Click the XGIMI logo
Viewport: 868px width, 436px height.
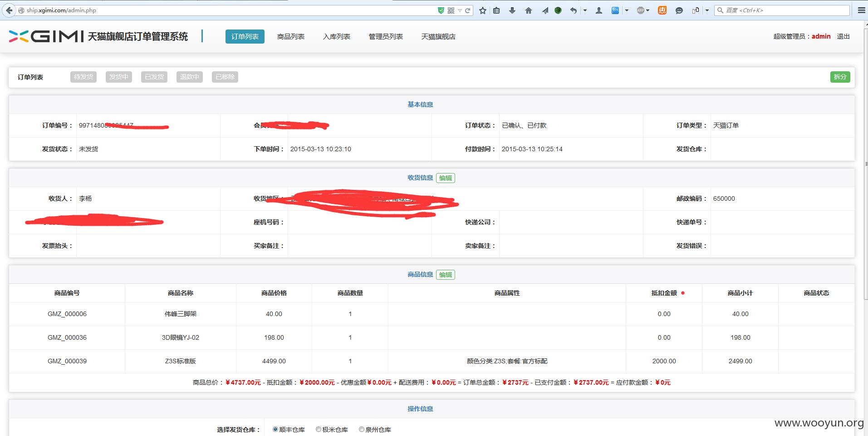pyautogui.click(x=46, y=36)
